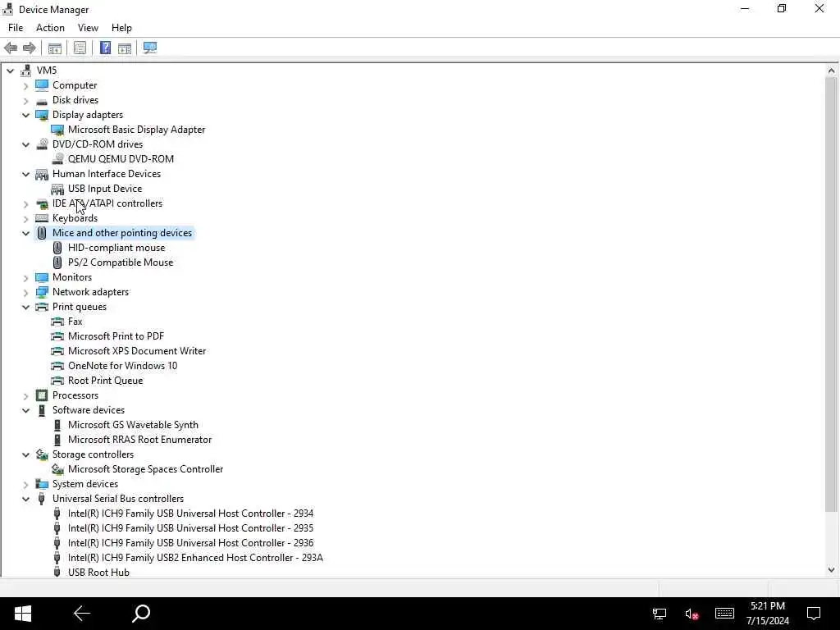Click the Mice and other pointing devices icon
The width and height of the screenshot is (840, 630).
(x=42, y=233)
